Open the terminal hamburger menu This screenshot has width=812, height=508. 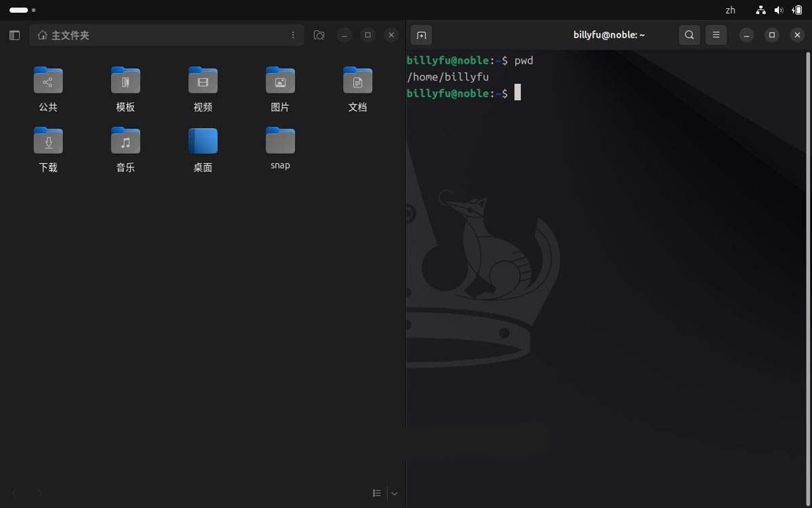[x=716, y=35]
